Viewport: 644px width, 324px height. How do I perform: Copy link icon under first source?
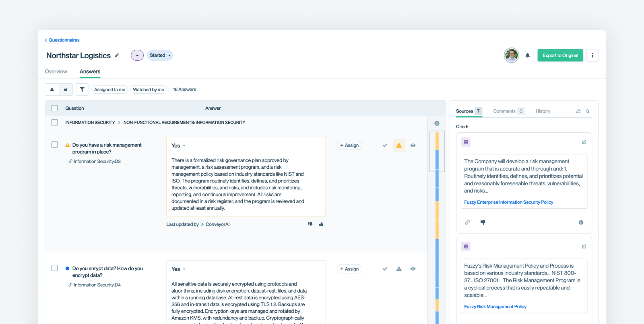point(467,222)
